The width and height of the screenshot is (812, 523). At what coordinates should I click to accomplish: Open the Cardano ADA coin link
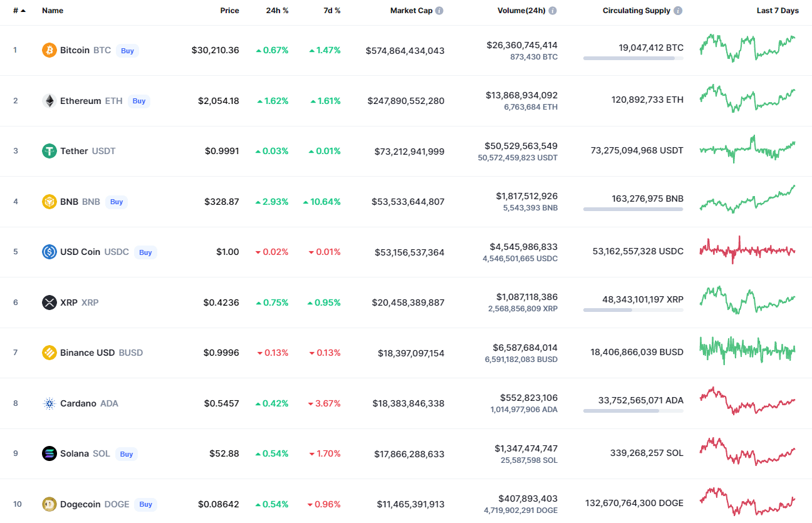[x=78, y=403]
